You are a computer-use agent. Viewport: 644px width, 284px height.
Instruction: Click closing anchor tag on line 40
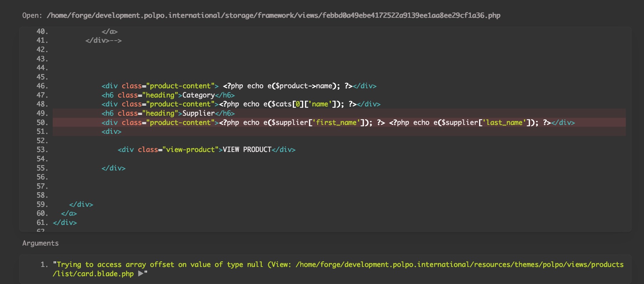[109, 31]
